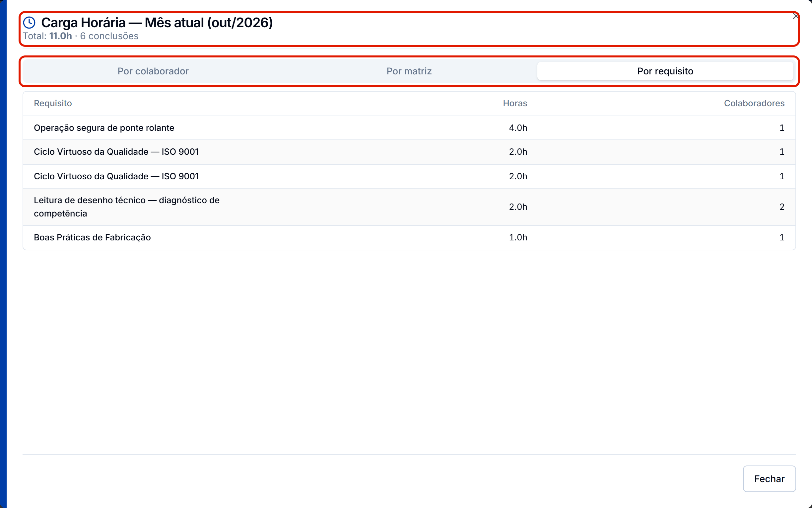812x508 pixels.
Task: Click the Colaboradores column header
Action: tap(754, 103)
